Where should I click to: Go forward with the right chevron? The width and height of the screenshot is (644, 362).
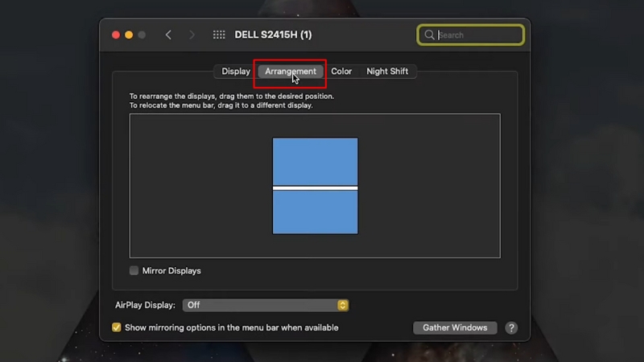point(192,35)
